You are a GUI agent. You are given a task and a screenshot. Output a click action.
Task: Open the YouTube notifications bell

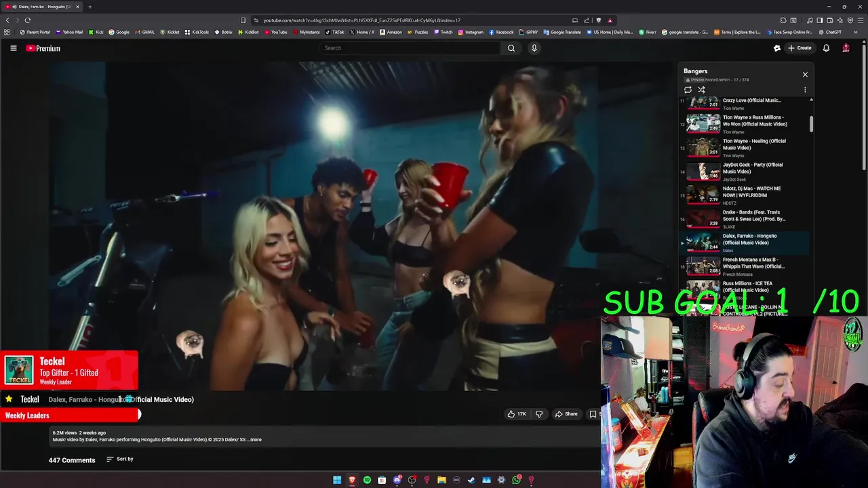tap(826, 48)
